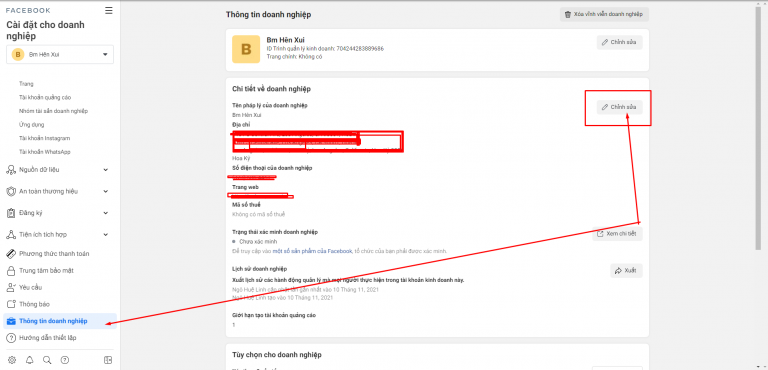768x370 pixels.
Task: Click the help question mark in bottom bar
Action: click(x=65, y=360)
